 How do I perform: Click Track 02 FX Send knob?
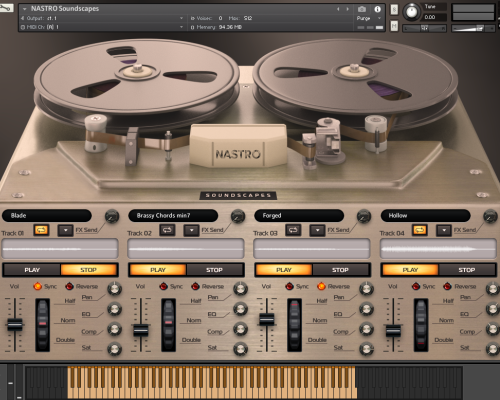point(238,217)
